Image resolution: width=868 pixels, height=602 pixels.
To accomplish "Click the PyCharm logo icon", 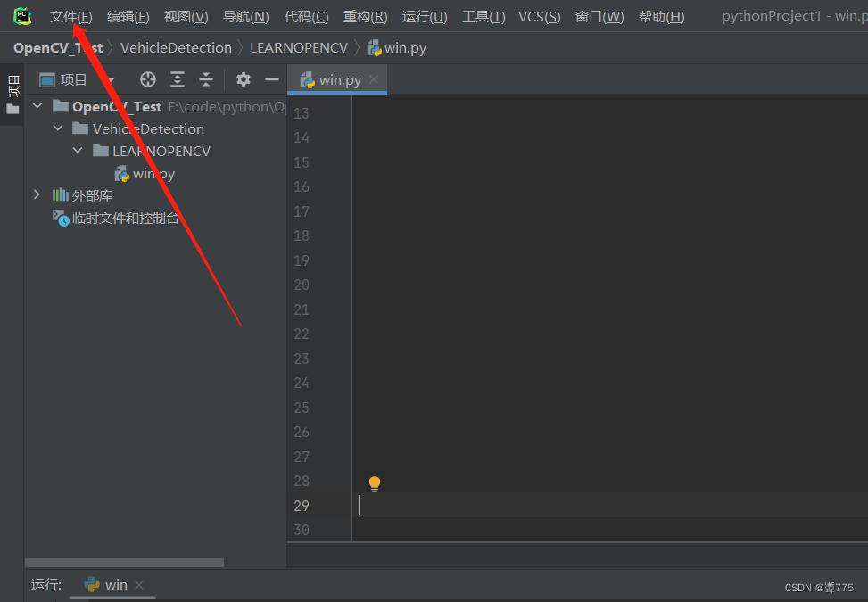I will coord(22,16).
